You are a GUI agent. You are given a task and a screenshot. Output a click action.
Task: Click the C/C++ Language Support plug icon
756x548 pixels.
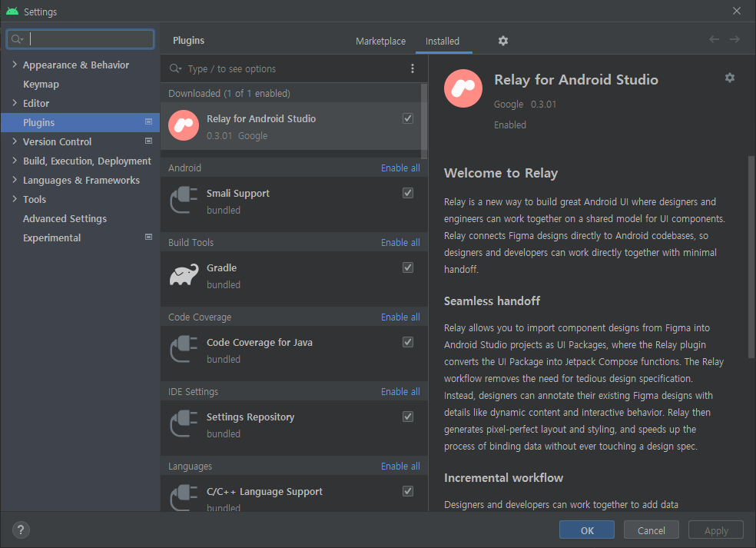pos(184,497)
